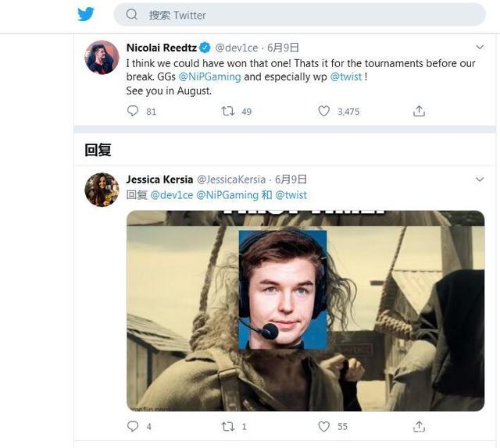
Task: Open the @twist mention in Nicolai's tweet
Action: (x=346, y=76)
